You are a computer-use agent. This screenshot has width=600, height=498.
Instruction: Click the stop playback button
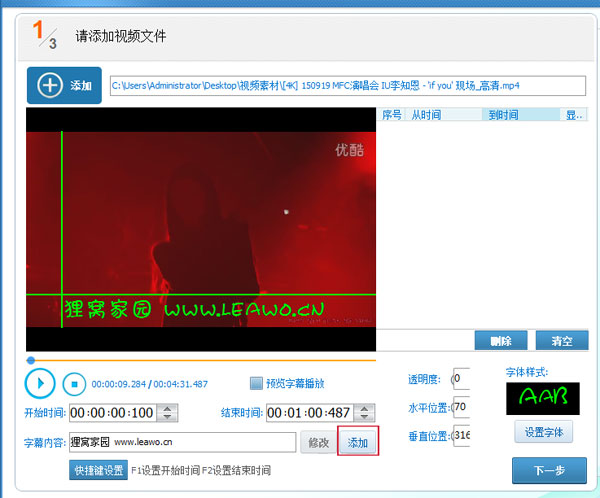click(73, 382)
